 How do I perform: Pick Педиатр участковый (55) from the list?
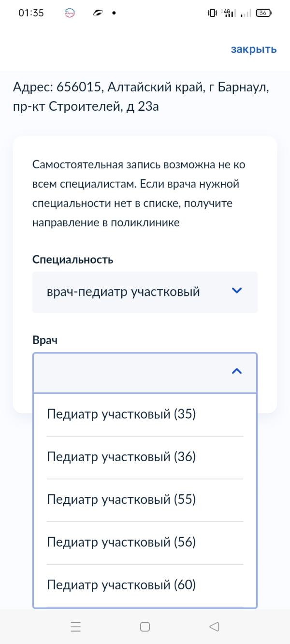coord(121,499)
